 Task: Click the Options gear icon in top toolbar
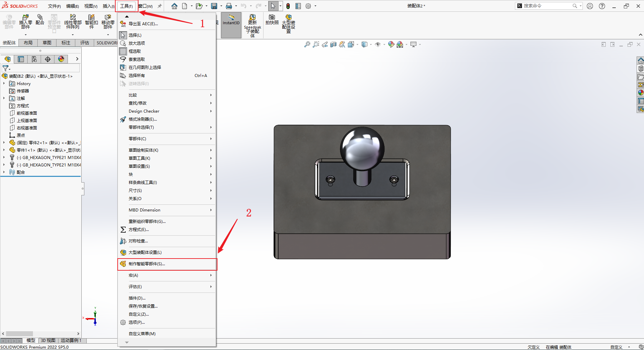tap(308, 6)
